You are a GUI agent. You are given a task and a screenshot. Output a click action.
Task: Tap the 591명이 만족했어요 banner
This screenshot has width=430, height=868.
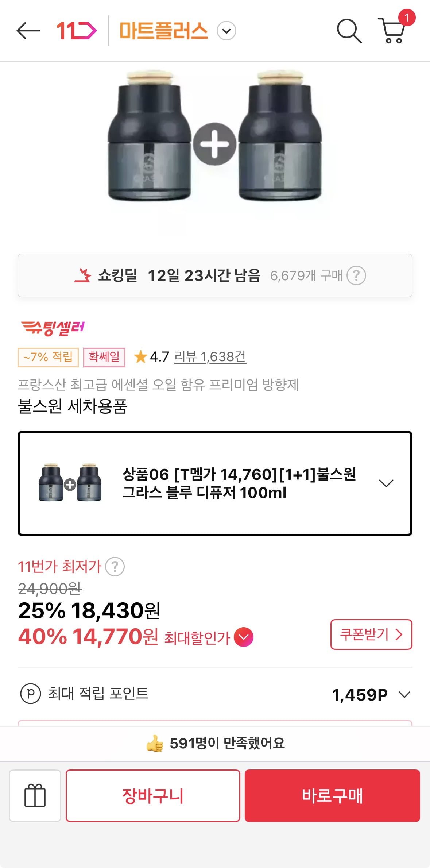click(x=215, y=743)
